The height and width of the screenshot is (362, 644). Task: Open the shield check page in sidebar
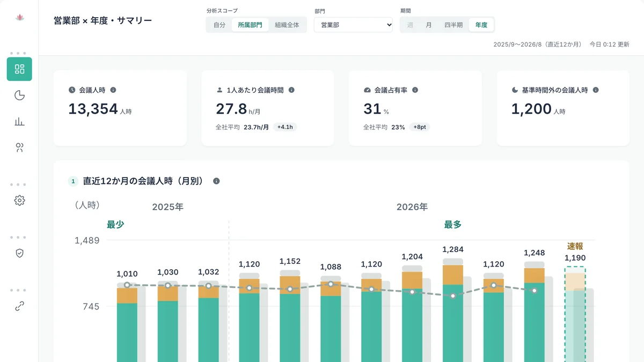(19, 253)
